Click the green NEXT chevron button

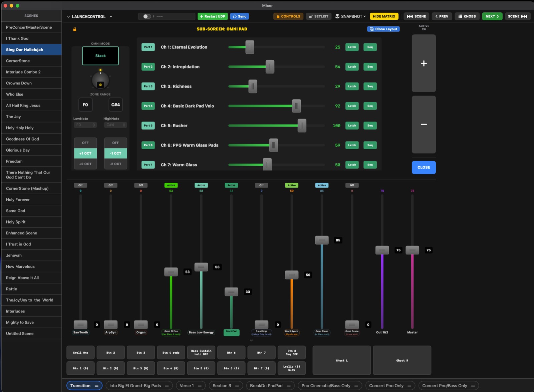point(492,16)
